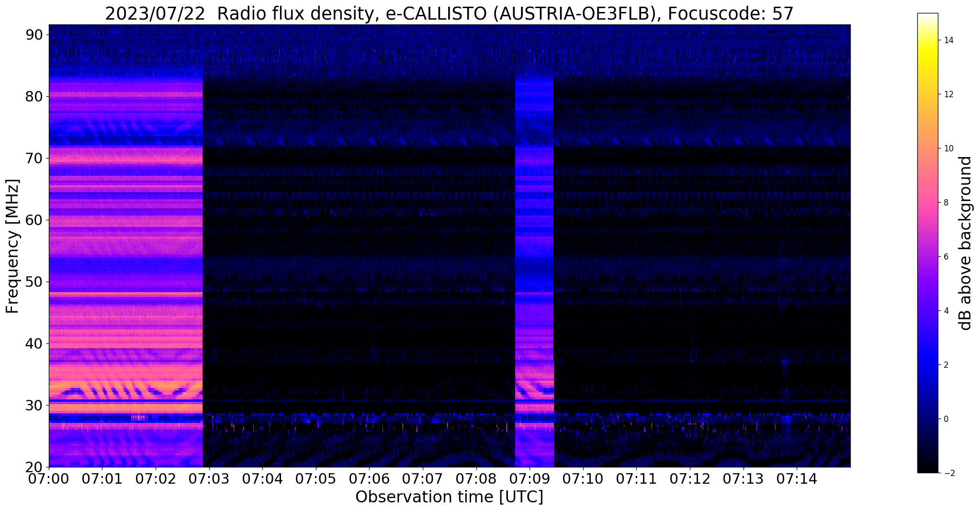Click the 07:07 time tick label
The image size is (980, 511).
coord(423,479)
